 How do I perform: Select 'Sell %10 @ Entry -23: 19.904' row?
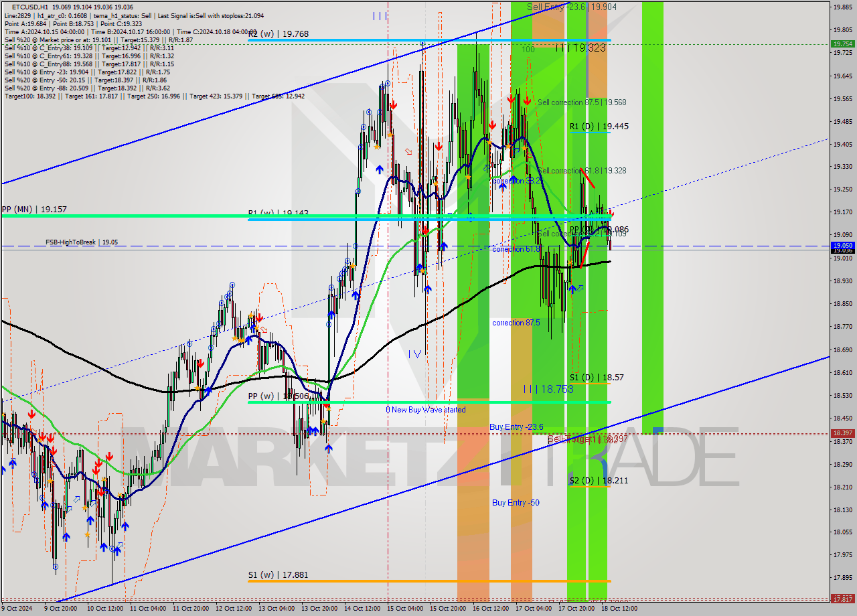click(87, 72)
